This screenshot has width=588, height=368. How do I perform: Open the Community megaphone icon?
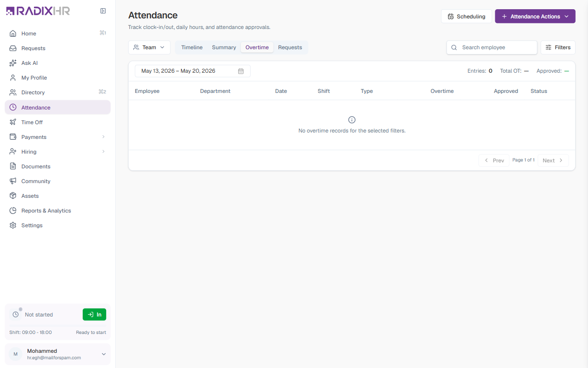coord(13,181)
